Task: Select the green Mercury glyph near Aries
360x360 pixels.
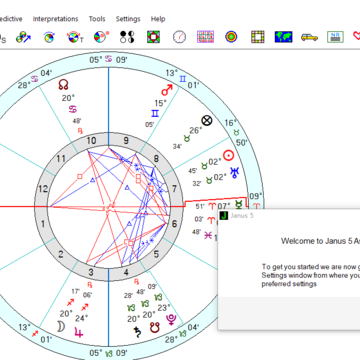Action: 238,204
